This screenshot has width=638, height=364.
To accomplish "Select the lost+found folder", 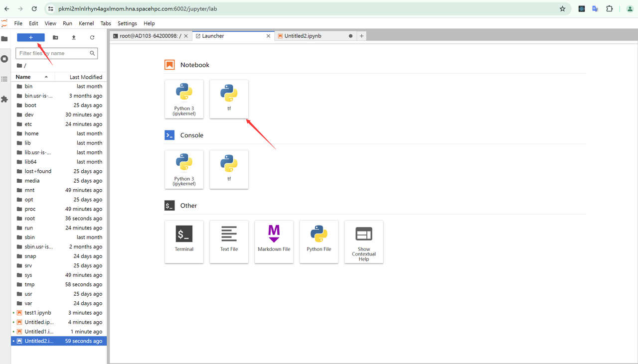I will 59,171.
